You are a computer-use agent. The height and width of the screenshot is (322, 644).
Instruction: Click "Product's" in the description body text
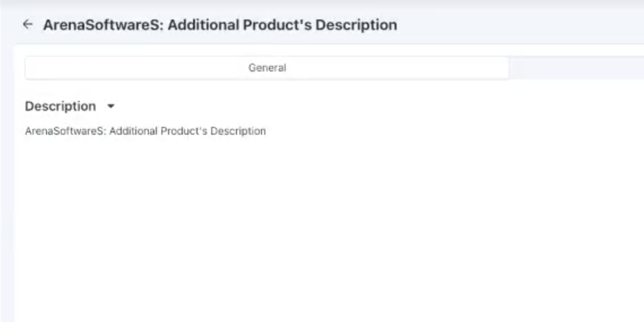click(x=183, y=131)
